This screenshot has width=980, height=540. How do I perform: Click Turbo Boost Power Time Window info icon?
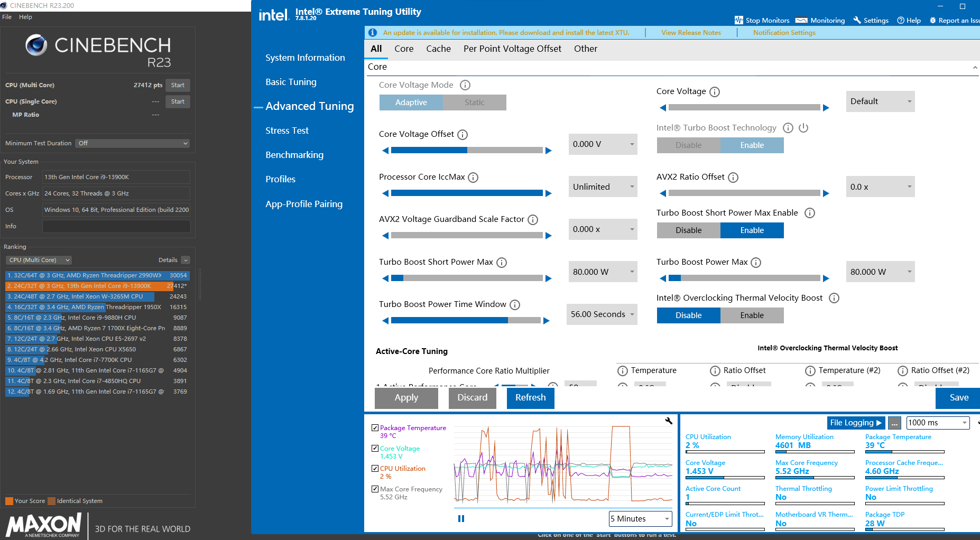click(x=515, y=305)
